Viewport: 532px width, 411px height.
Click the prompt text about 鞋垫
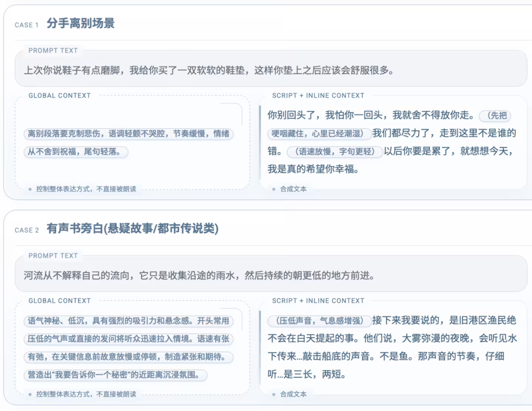pyautogui.click(x=209, y=70)
